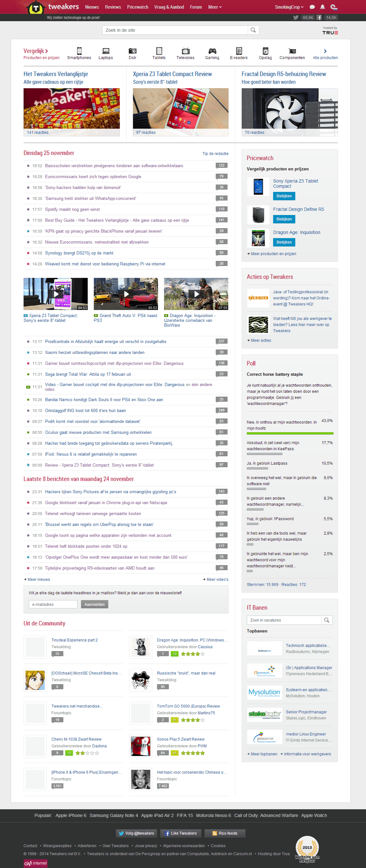Image resolution: width=366 pixels, height=868 pixels.
Task: Click the Volg @tweakers button
Action: click(x=136, y=833)
